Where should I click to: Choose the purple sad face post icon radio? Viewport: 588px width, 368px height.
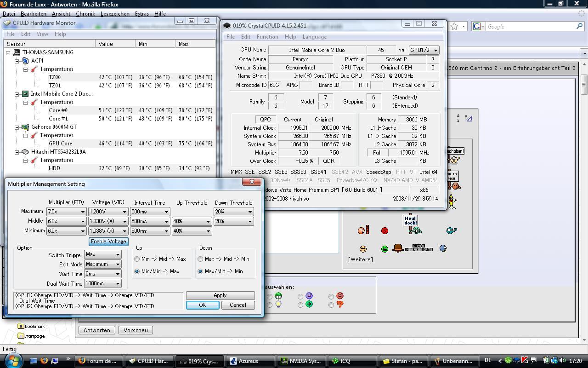(x=300, y=297)
